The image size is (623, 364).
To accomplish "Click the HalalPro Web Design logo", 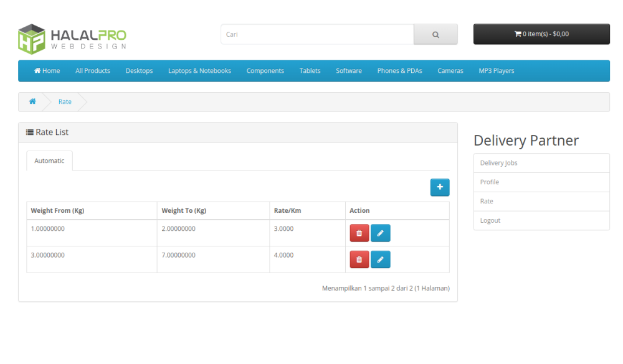I will [x=72, y=39].
